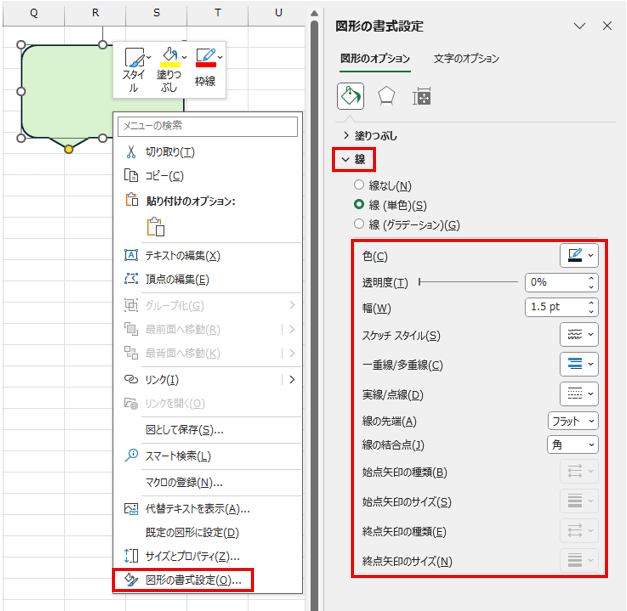Open the 一重線/多重線 compound type dropdown

click(x=579, y=364)
